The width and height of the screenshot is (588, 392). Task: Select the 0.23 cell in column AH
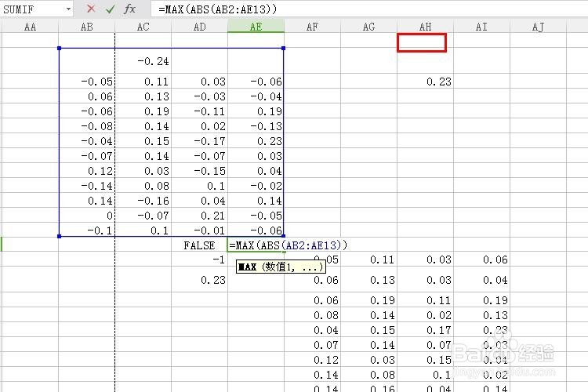[425, 81]
